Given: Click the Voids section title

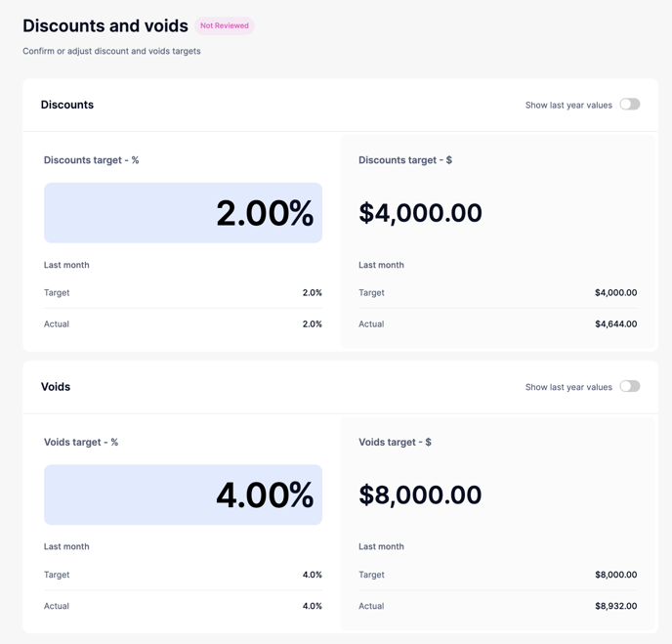Looking at the screenshot, I should [56, 387].
